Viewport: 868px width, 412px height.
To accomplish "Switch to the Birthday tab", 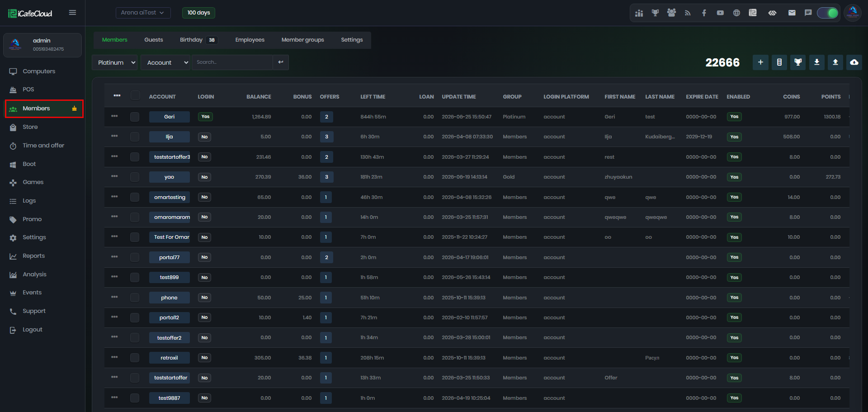I will click(x=198, y=40).
